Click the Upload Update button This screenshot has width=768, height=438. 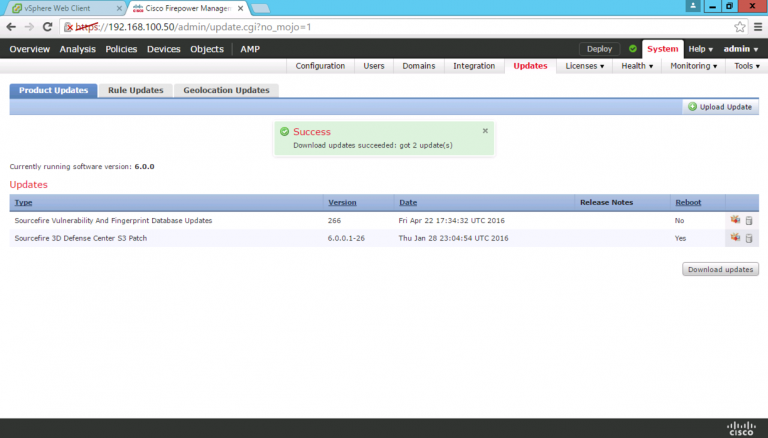coord(720,107)
